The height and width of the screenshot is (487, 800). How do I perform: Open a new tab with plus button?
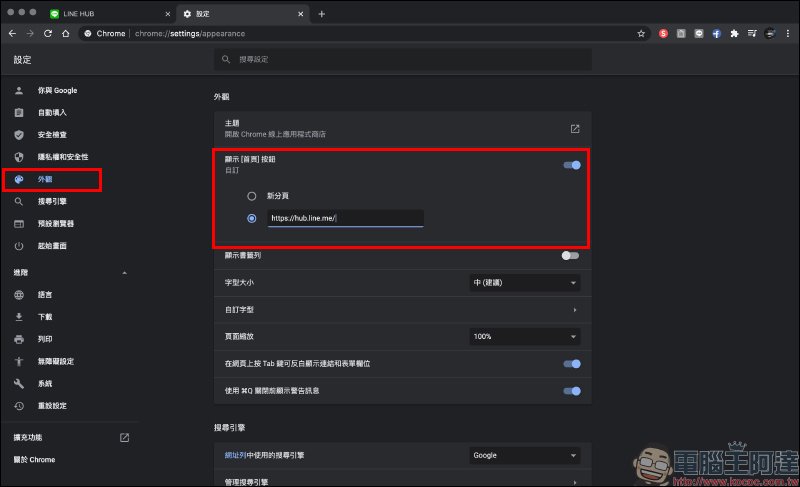pyautogui.click(x=321, y=14)
